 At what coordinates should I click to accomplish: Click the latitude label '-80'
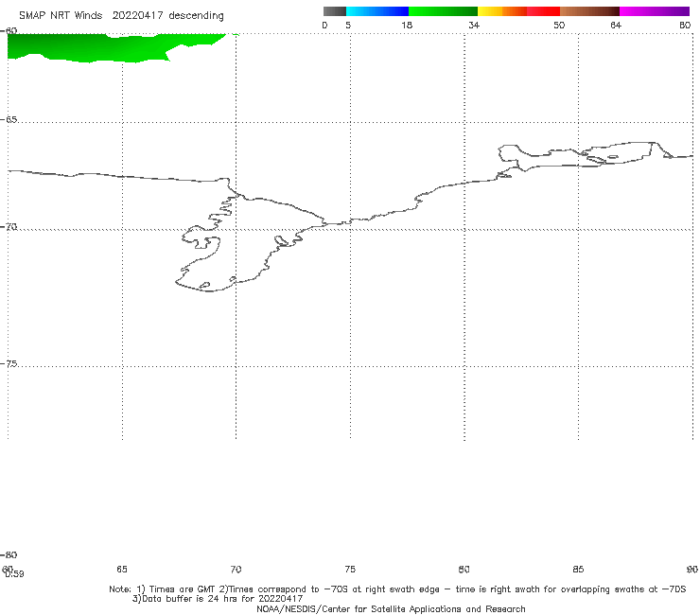(x=9, y=554)
